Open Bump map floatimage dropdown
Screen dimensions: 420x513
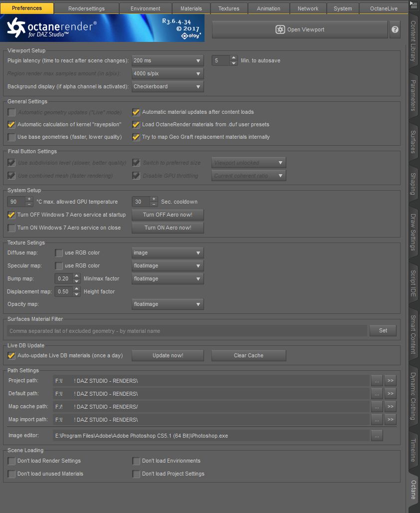[168, 279]
